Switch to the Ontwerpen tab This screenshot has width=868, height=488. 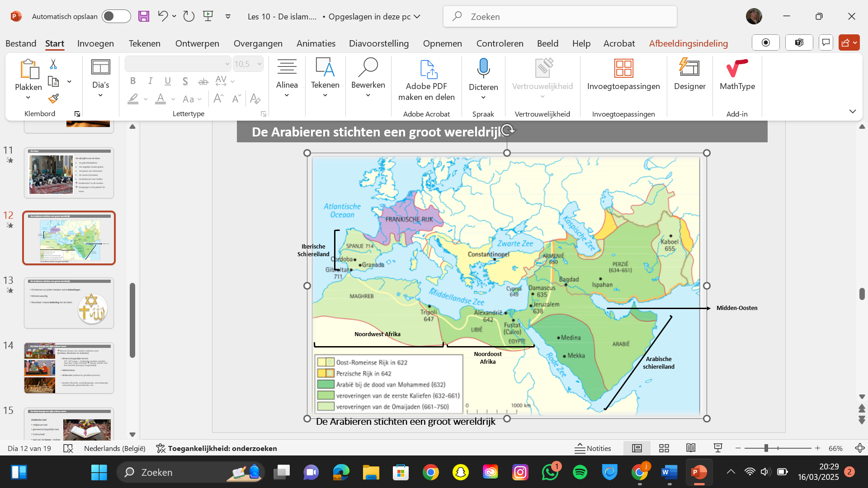click(x=197, y=43)
